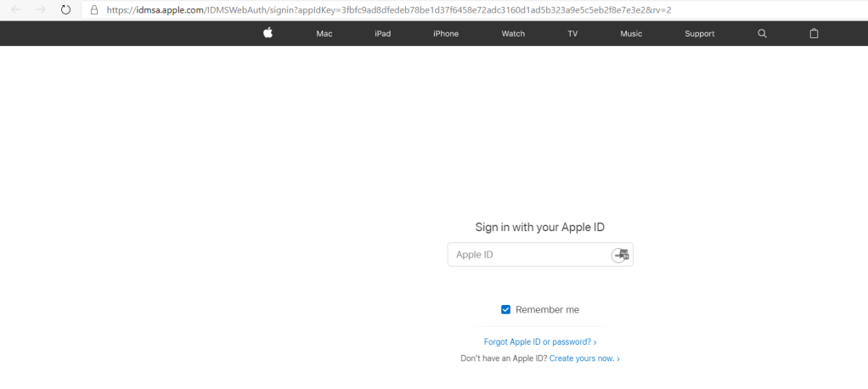868x389 pixels.
Task: Go to the Watch section
Action: (x=513, y=34)
